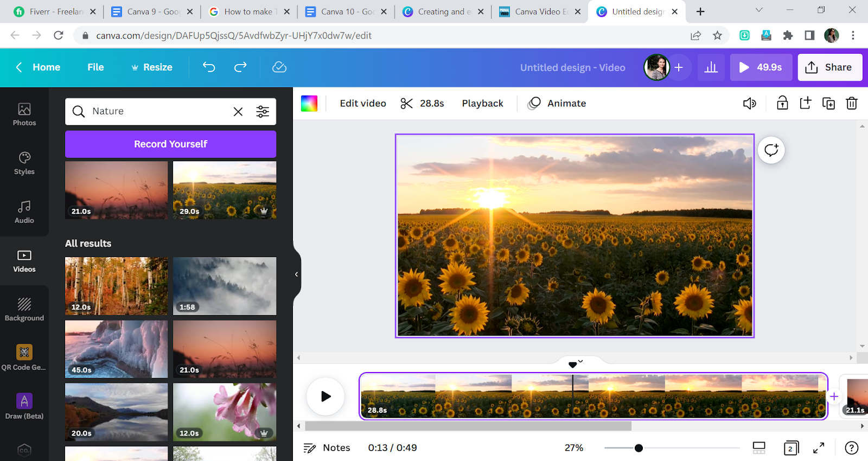Image resolution: width=868 pixels, height=461 pixels.
Task: Add the 1:58 misty mountain video
Action: [x=225, y=286]
